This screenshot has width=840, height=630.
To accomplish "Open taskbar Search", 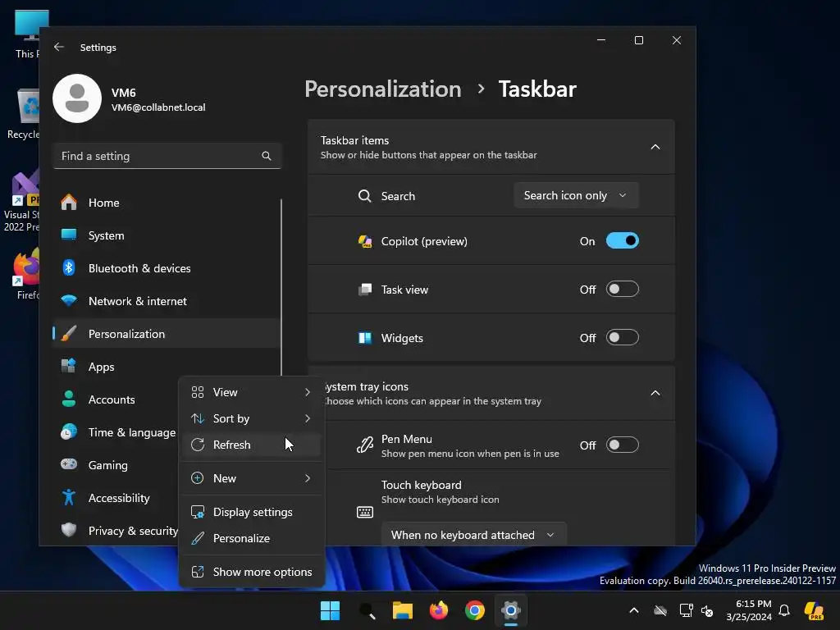I will coord(367,610).
